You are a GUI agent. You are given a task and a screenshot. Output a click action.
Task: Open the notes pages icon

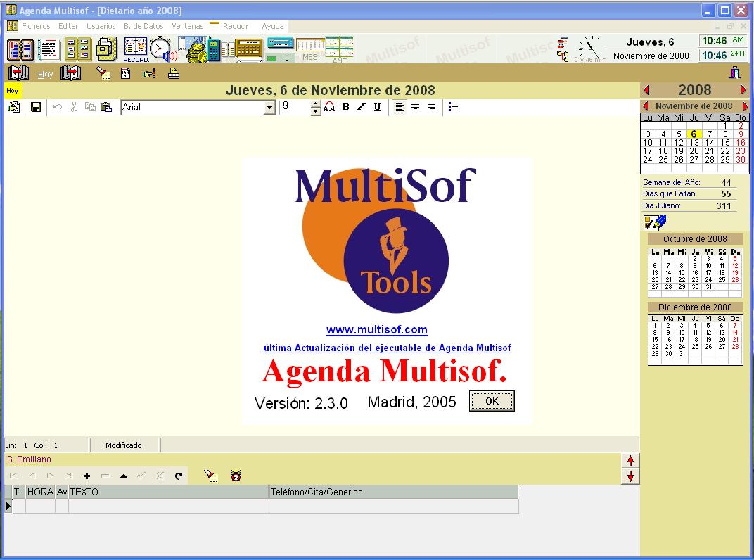pos(49,49)
